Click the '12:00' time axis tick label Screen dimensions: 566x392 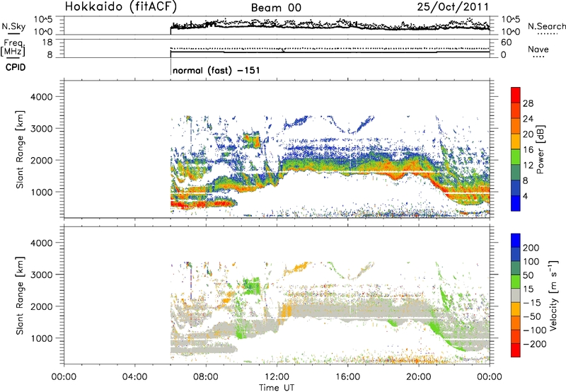tap(277, 377)
